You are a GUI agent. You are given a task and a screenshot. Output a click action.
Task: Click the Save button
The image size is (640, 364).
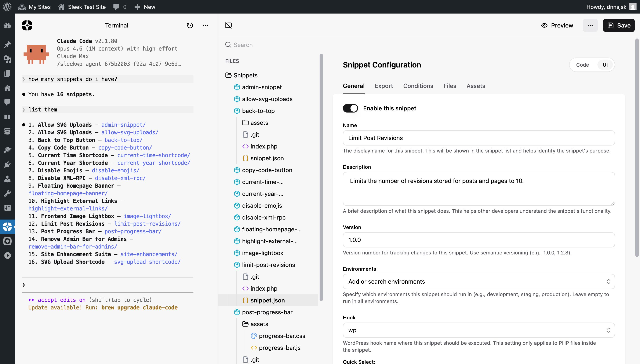(x=618, y=25)
